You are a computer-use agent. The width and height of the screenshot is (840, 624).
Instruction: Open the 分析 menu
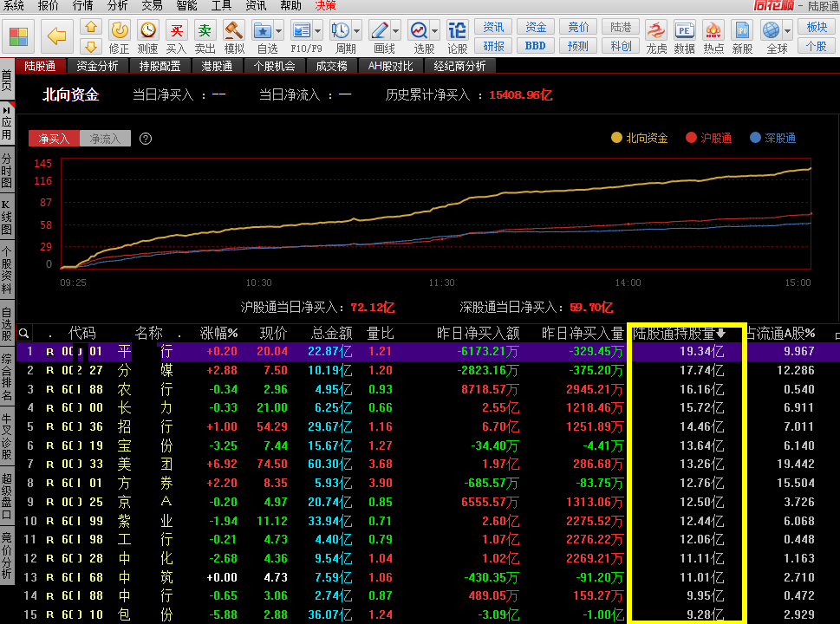tap(117, 5)
